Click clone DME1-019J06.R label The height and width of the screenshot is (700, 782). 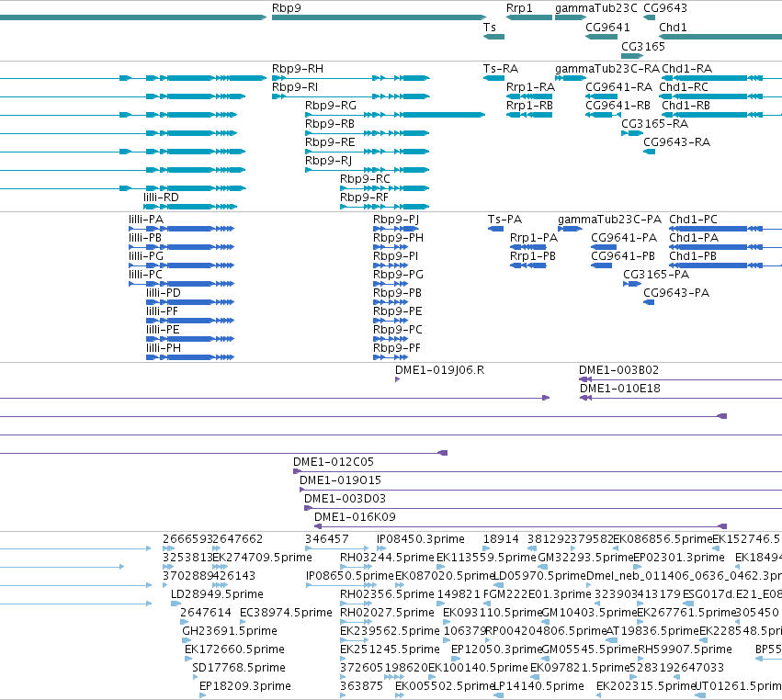point(439,370)
